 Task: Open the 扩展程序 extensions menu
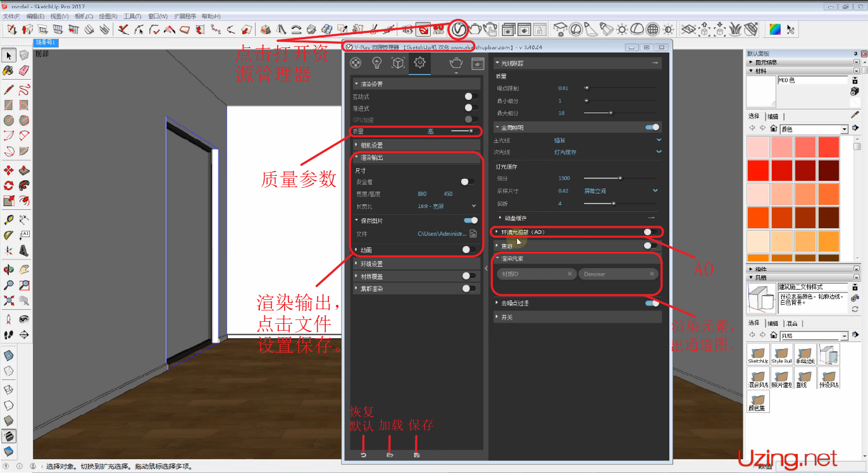(185, 16)
